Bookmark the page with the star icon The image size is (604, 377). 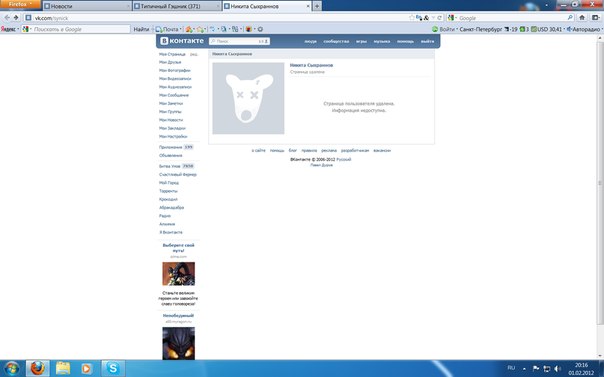411,18
